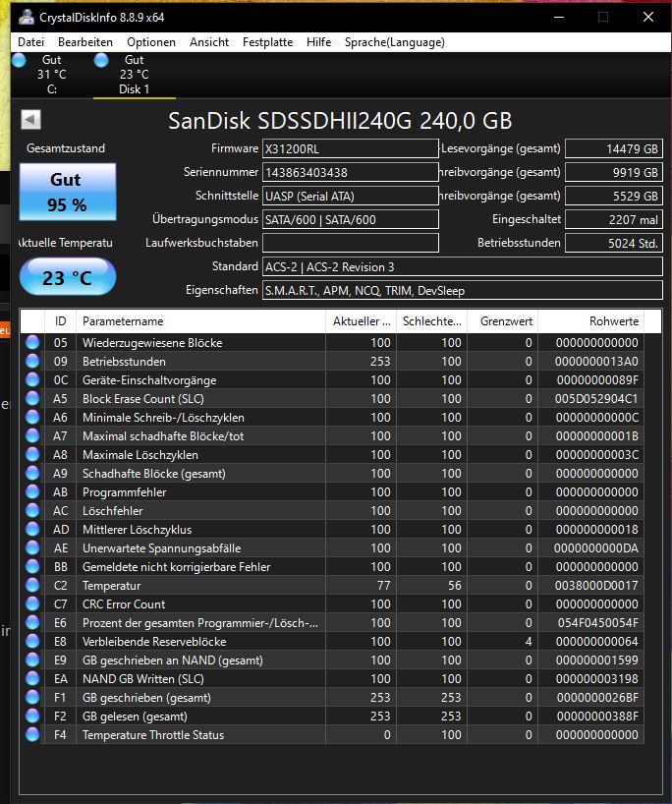
Task: Open the Optionen menu
Action: pyautogui.click(x=151, y=42)
